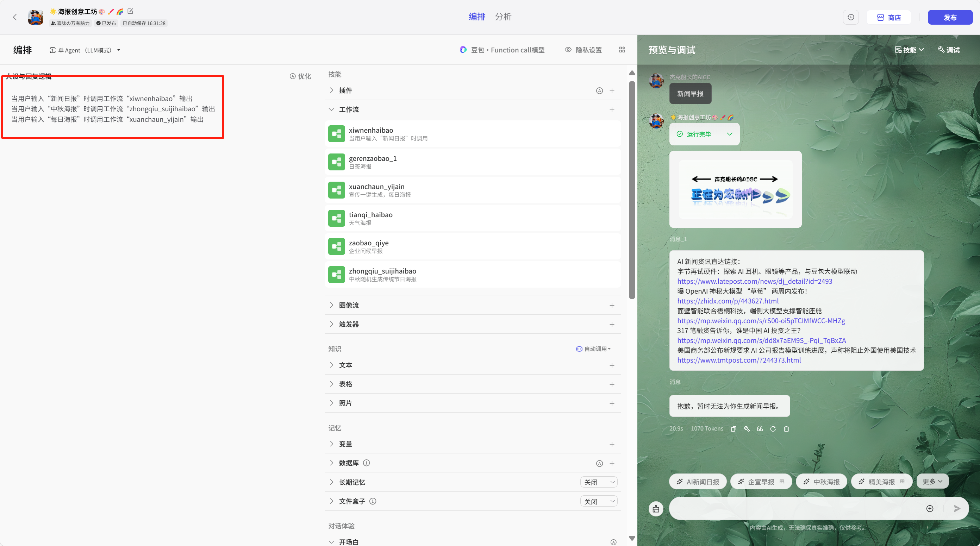Expand the 图像流 section
The width and height of the screenshot is (980, 546).
click(331, 305)
